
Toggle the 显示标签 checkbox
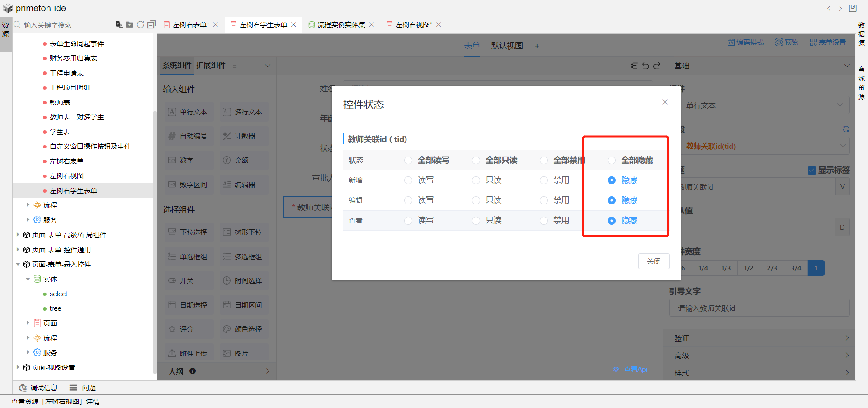[812, 171]
